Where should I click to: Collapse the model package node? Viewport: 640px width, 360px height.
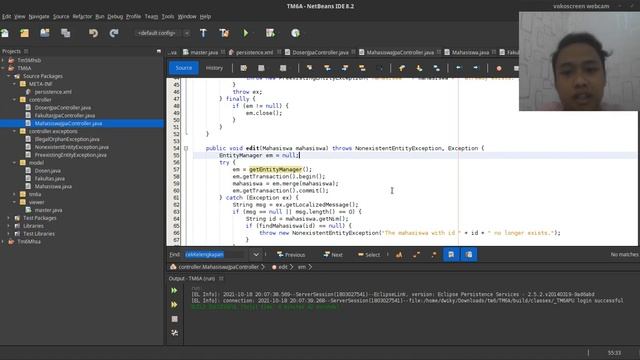pyautogui.click(x=15, y=163)
